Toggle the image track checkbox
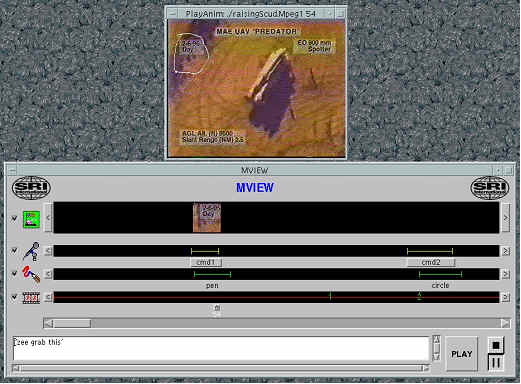This screenshot has height=384, width=521. point(14,219)
